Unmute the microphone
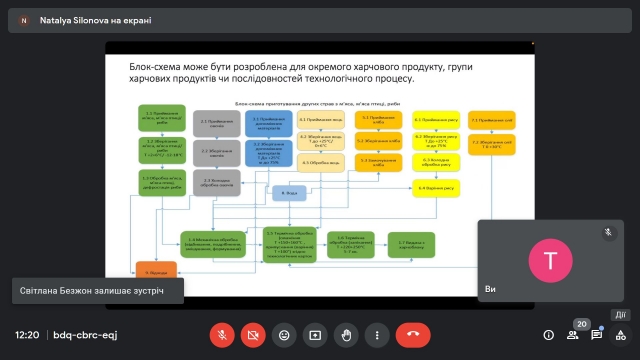Image resolution: width=640 pixels, height=360 pixels. point(222,335)
